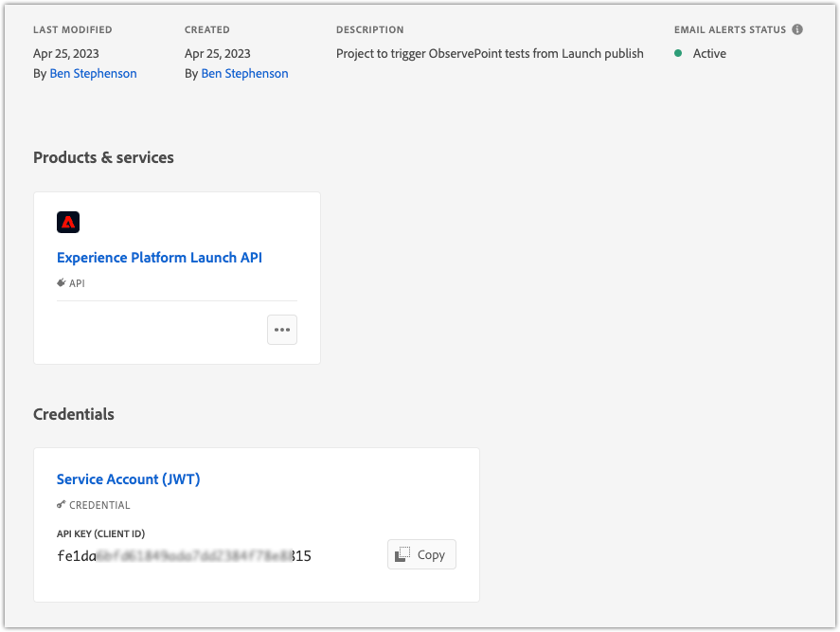This screenshot has width=840, height=632.
Task: Open the Service Account (JWT) credential
Action: pos(129,479)
